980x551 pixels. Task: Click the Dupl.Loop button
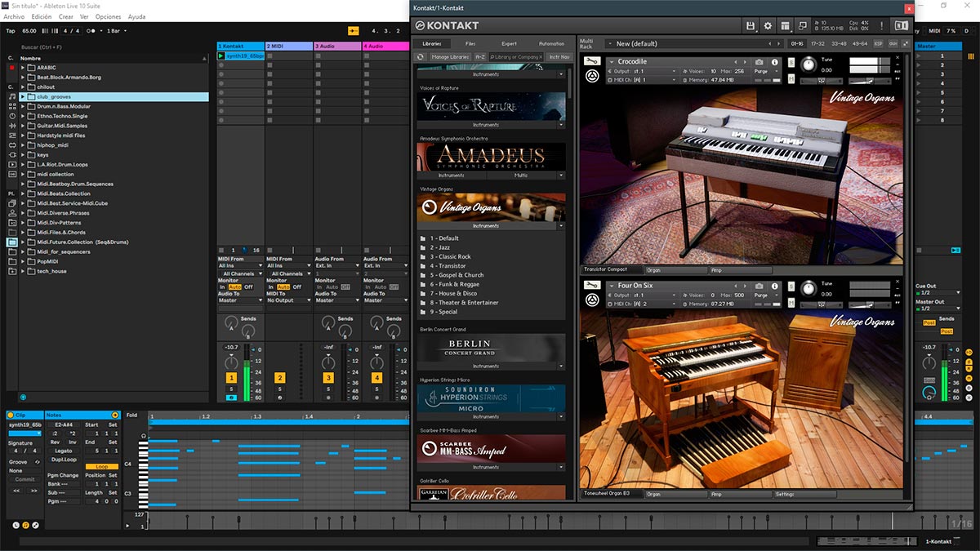click(x=64, y=459)
